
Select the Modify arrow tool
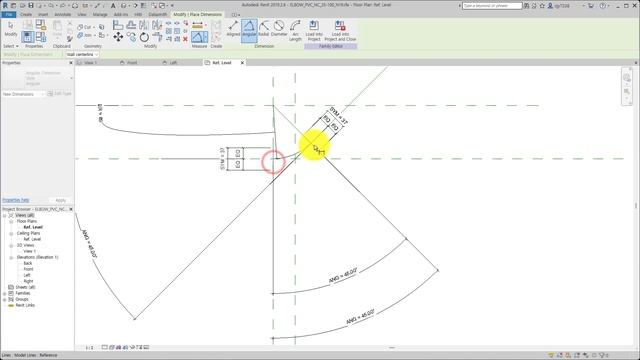[x=11, y=29]
